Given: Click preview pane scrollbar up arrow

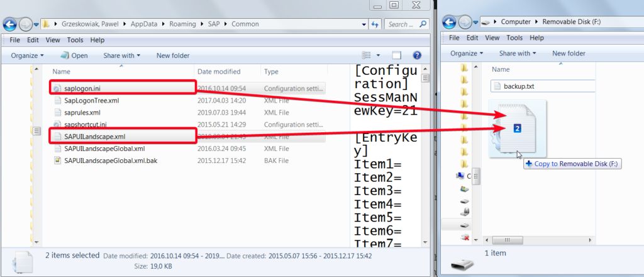Looking at the screenshot, I should 425,69.
